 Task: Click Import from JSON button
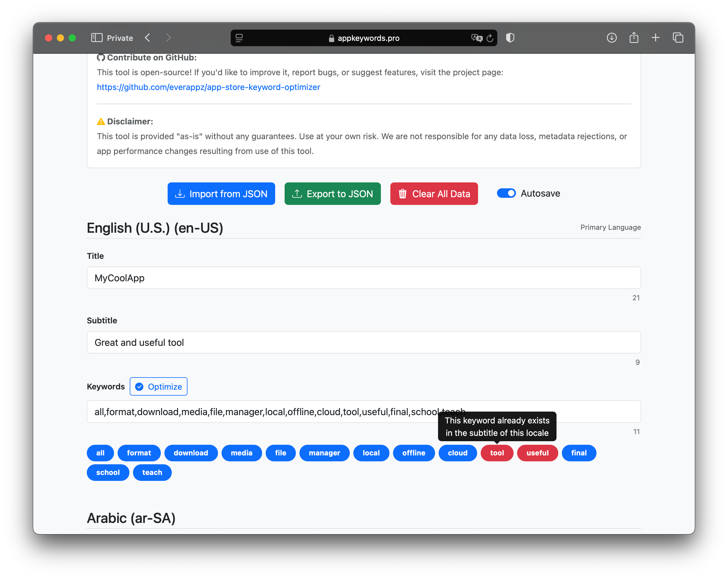pos(221,194)
